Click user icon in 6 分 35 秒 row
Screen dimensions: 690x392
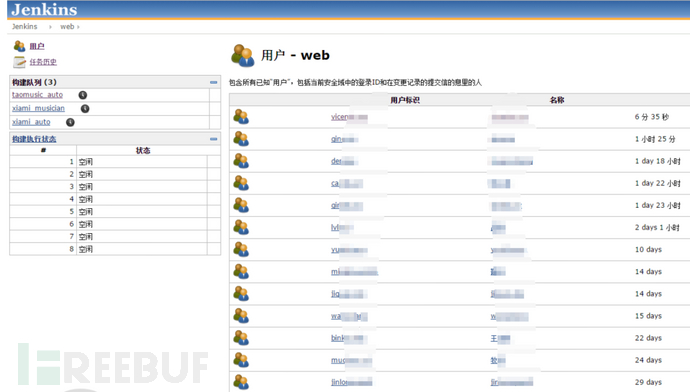[x=241, y=117]
